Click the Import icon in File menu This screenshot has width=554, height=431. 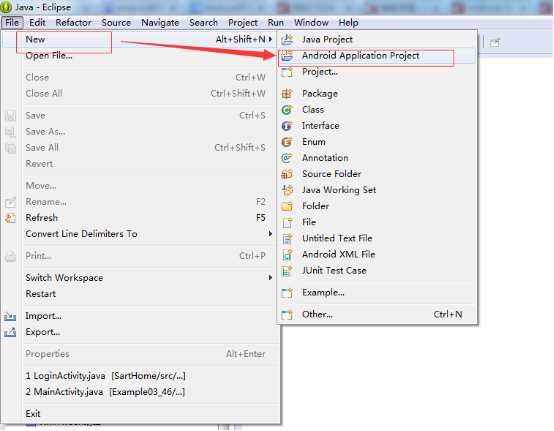(x=10, y=316)
